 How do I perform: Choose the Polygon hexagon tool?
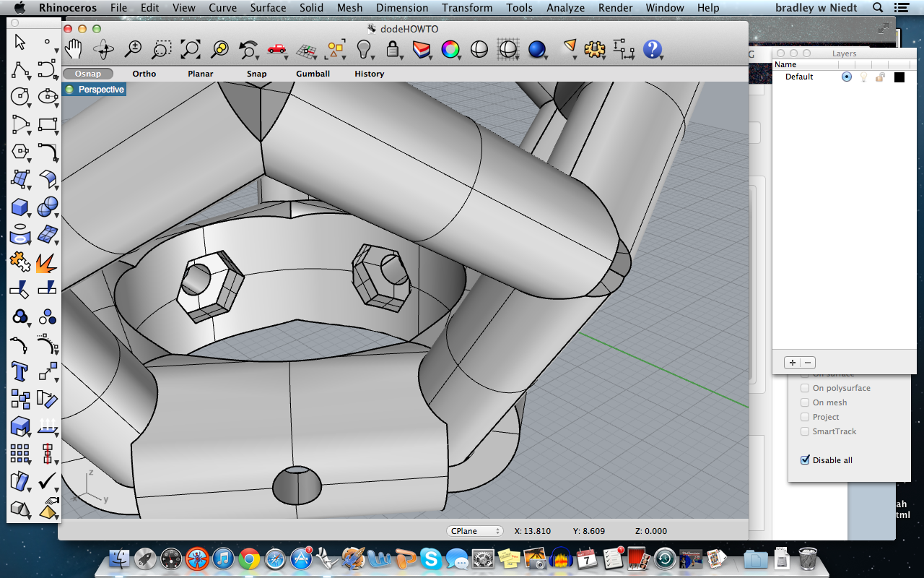(20, 152)
